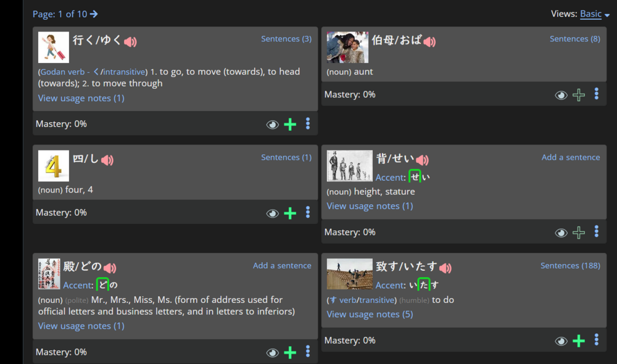Add 行く to study list with plus icon
617x364 pixels.
[x=290, y=125]
